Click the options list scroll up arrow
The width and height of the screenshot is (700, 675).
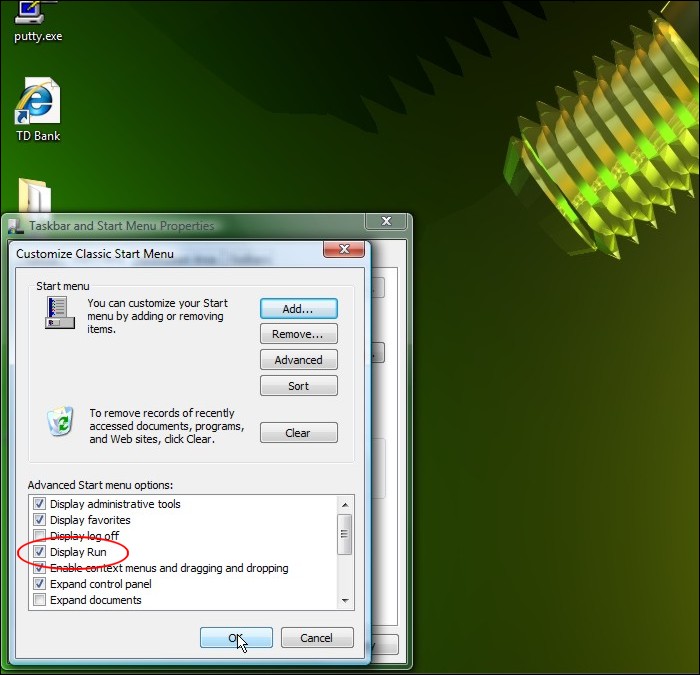click(x=345, y=503)
